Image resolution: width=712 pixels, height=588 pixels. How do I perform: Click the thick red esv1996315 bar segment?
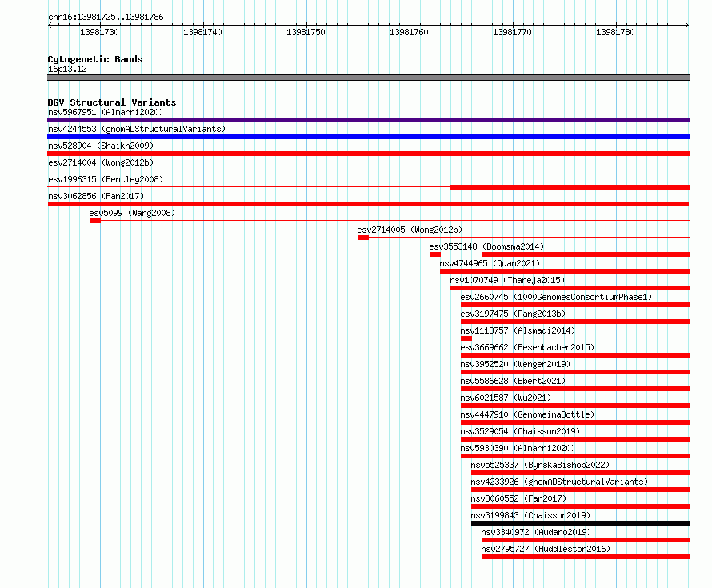pyautogui.click(x=570, y=187)
